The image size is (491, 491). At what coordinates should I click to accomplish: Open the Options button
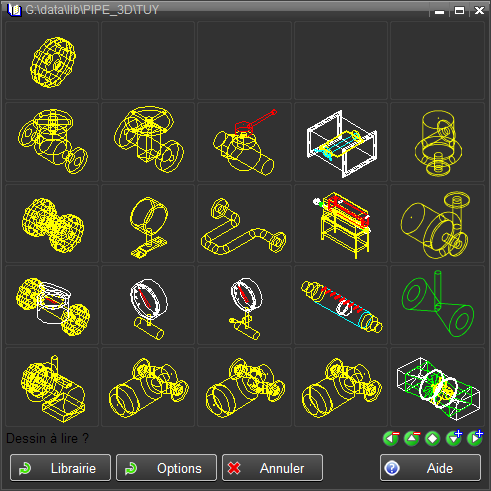pos(166,468)
